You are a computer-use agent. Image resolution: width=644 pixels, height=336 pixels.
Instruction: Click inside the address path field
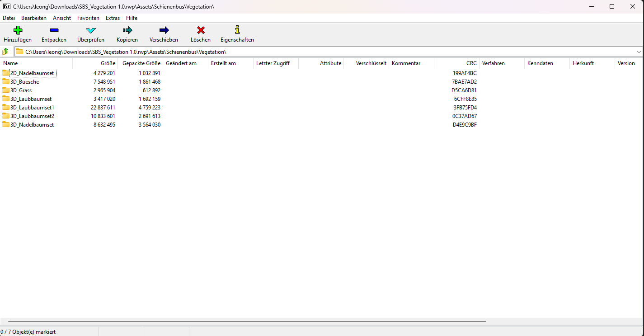pyautogui.click(x=316, y=52)
